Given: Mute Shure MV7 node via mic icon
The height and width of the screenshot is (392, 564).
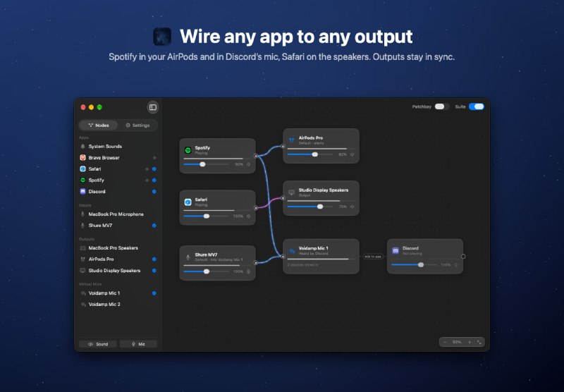Looking at the screenshot, I should [x=249, y=271].
